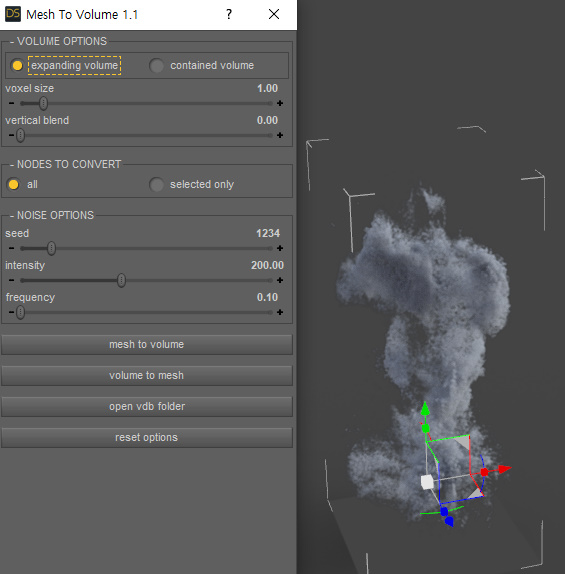Select the expanding volume radio button
The height and width of the screenshot is (574, 565).
[x=17, y=66]
